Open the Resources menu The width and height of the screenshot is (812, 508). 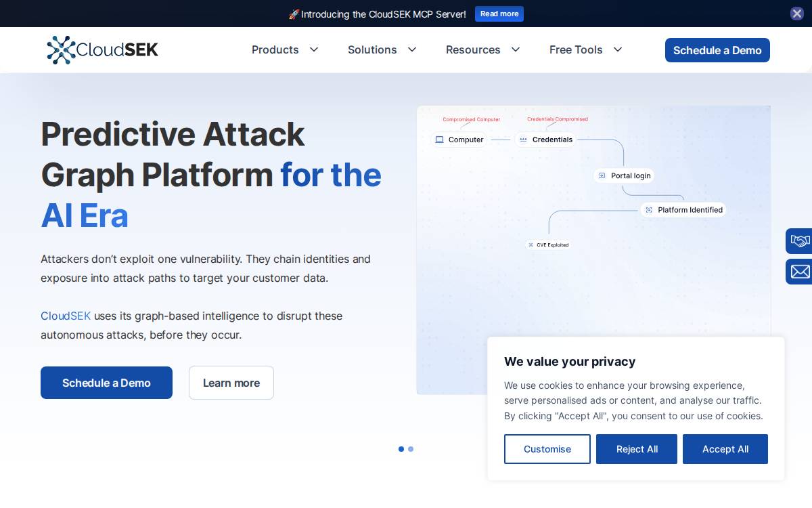(473, 49)
